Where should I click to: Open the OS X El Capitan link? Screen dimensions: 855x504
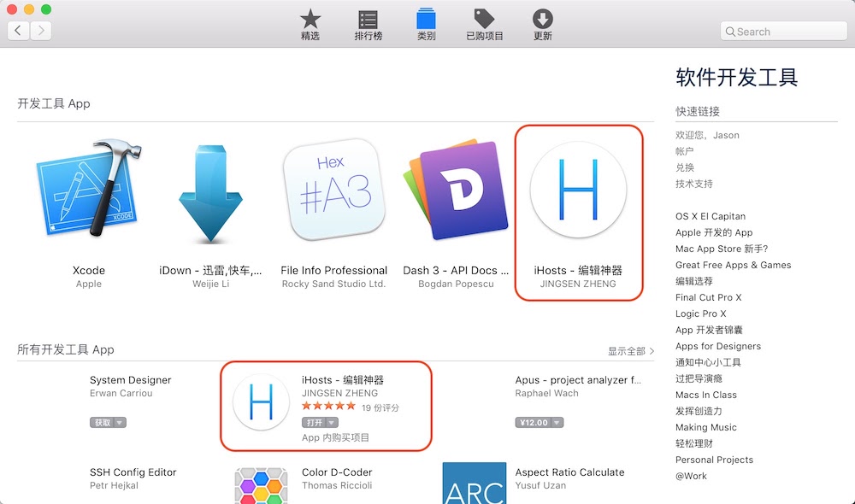tap(710, 216)
